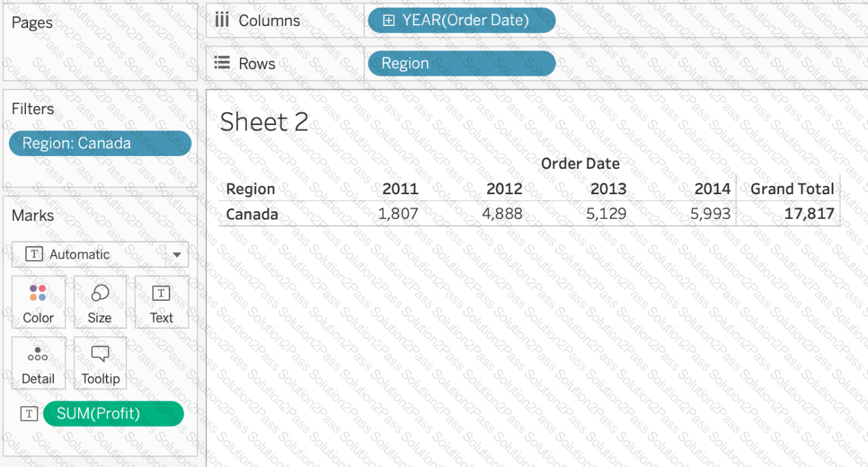The width and height of the screenshot is (868, 467).
Task: Click the Region pill on Rows
Action: [461, 64]
